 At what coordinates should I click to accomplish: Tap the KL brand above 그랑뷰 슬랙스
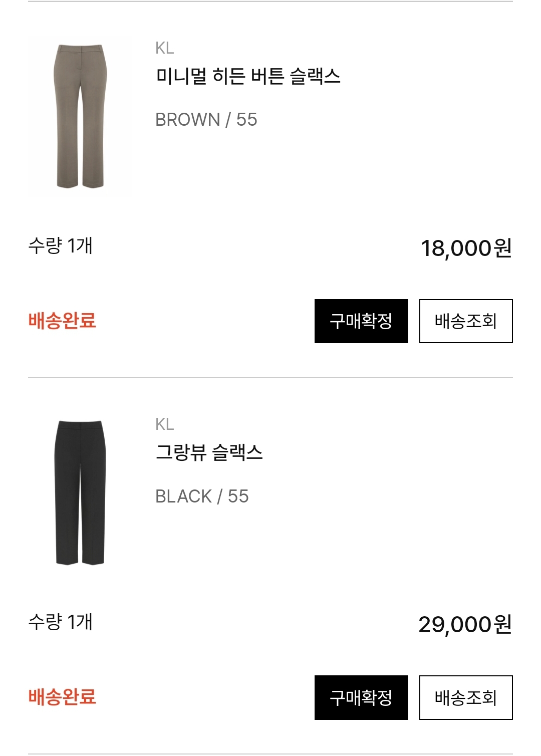(x=164, y=424)
